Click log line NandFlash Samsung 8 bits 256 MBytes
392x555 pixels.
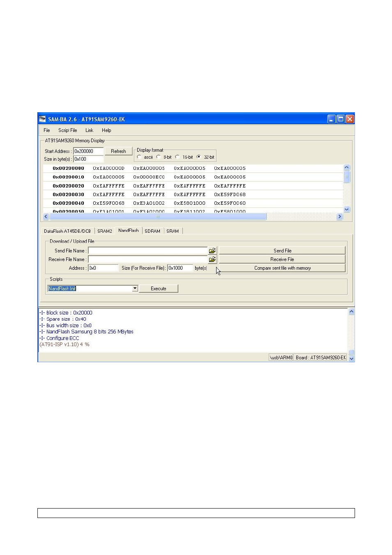click(86, 332)
